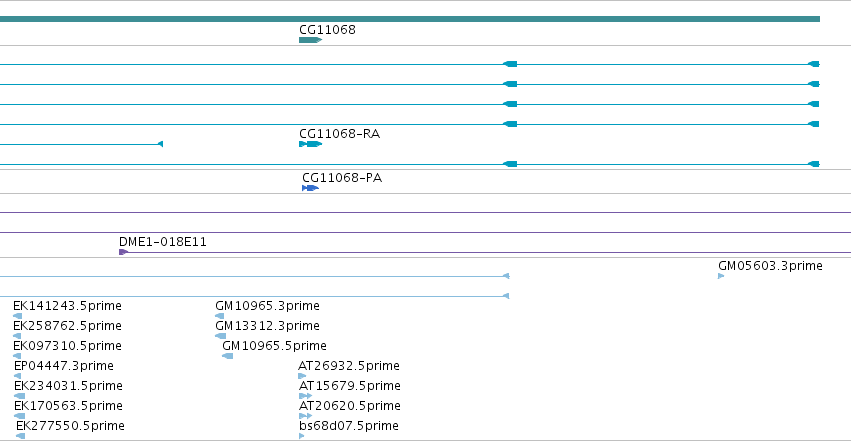
Task: Select the CG11068 gene arrow glyph
Action: pyautogui.click(x=310, y=40)
